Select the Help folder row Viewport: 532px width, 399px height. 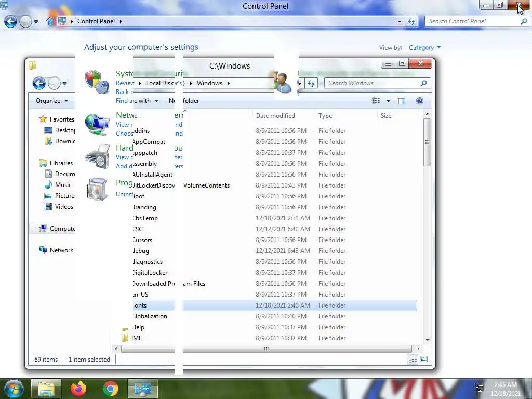pos(269,327)
